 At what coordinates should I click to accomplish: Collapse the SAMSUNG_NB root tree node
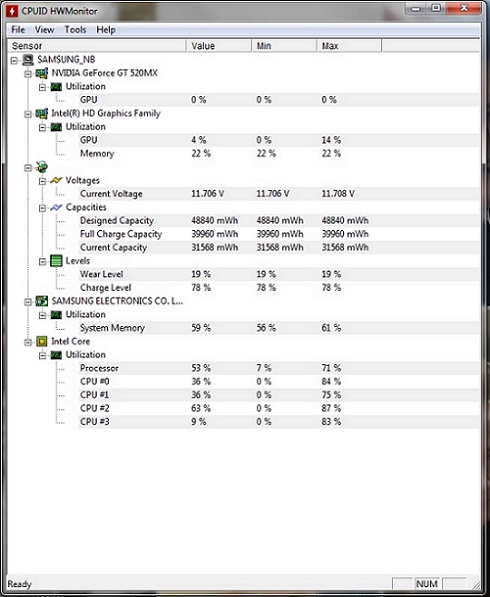(14, 61)
